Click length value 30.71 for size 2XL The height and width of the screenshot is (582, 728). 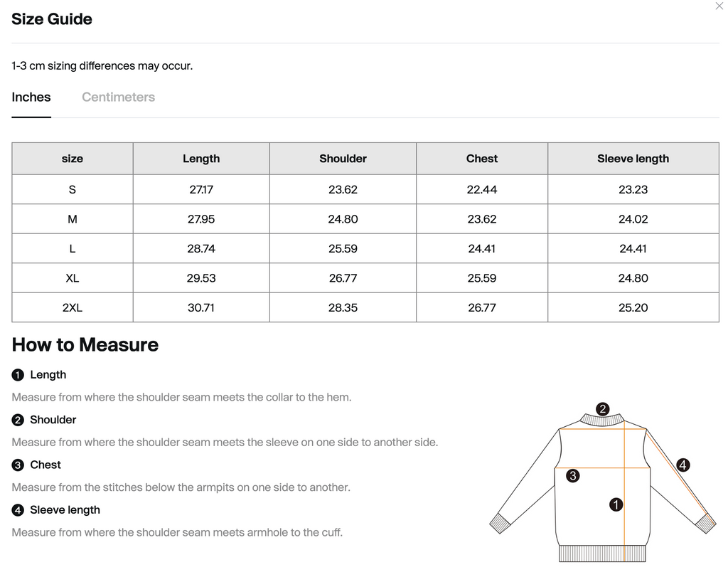tap(201, 308)
